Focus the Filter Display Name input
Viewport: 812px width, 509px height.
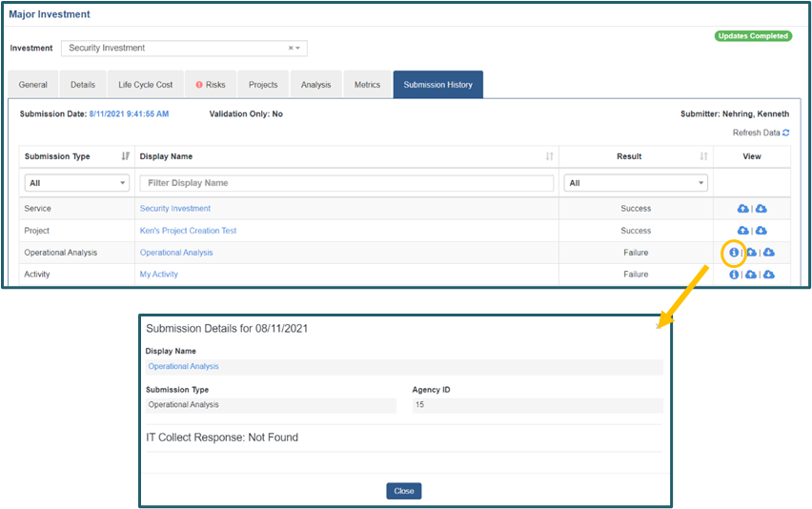click(347, 183)
